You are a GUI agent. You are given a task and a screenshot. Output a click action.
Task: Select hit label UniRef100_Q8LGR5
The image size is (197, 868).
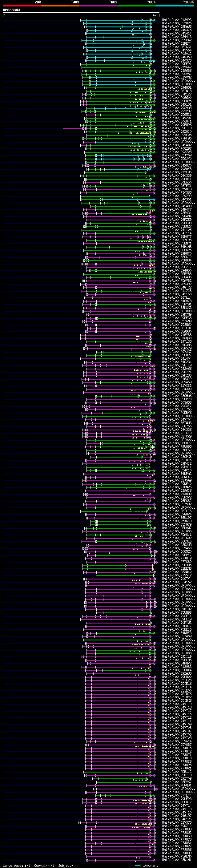point(177,250)
